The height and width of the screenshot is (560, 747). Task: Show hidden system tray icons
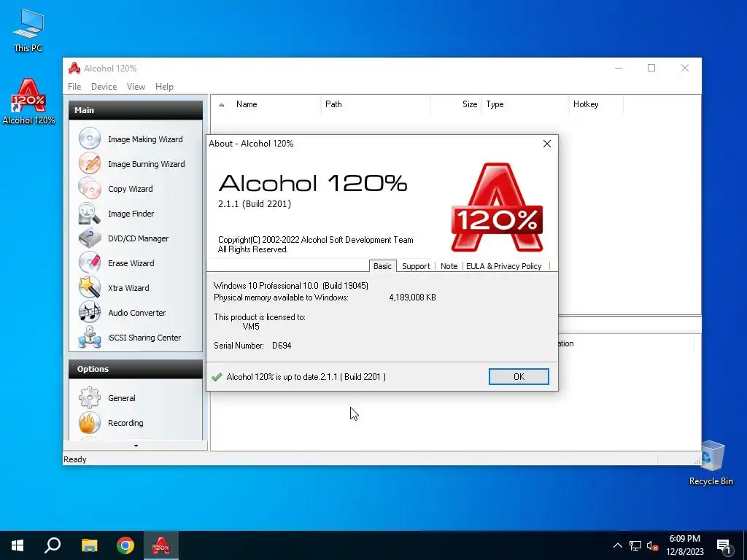point(617,545)
